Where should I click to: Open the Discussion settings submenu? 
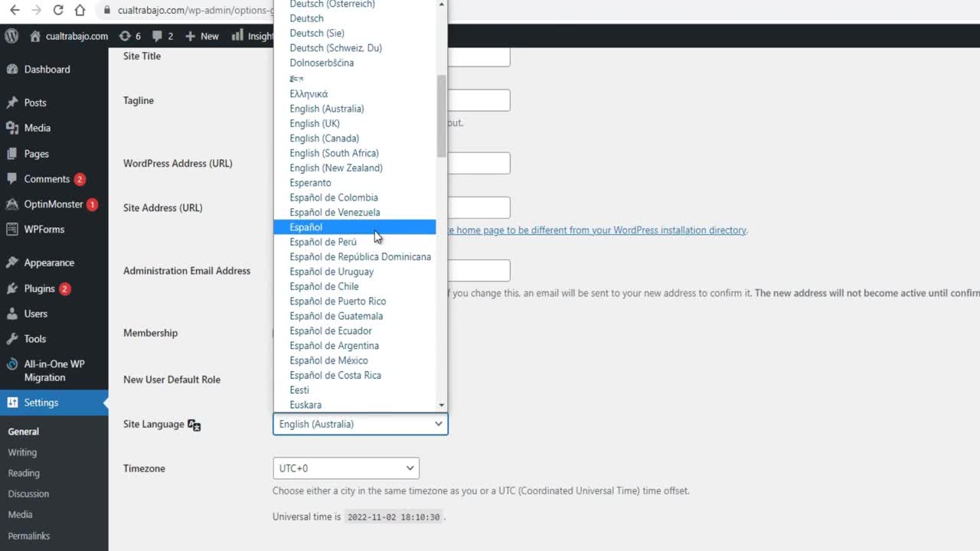tap(28, 494)
